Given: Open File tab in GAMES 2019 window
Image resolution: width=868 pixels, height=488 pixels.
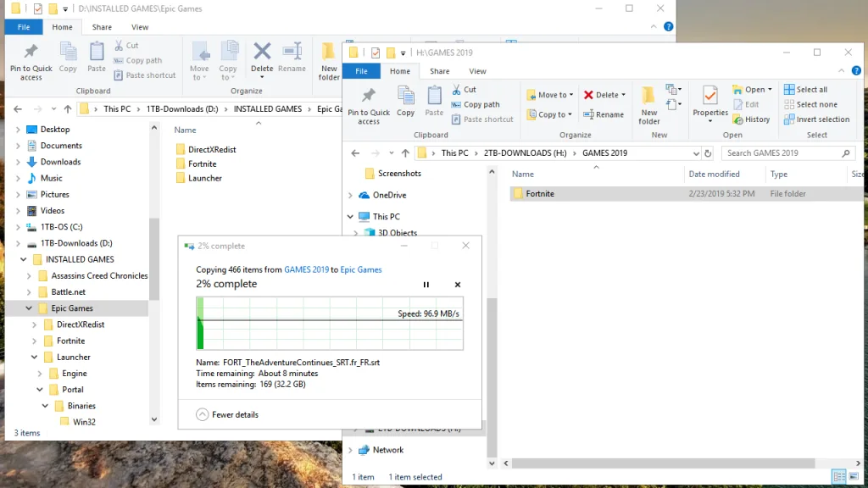Looking at the screenshot, I should click(x=361, y=71).
